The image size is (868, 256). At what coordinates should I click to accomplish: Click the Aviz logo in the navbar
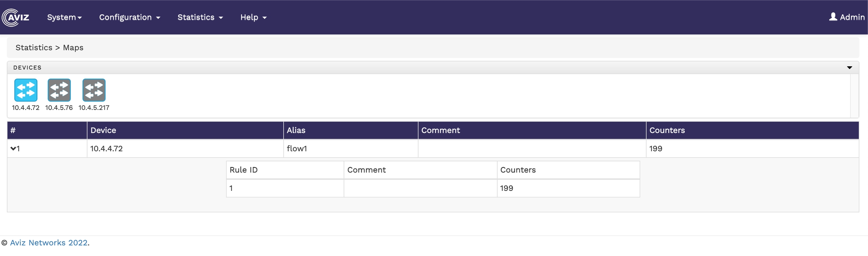click(x=16, y=17)
